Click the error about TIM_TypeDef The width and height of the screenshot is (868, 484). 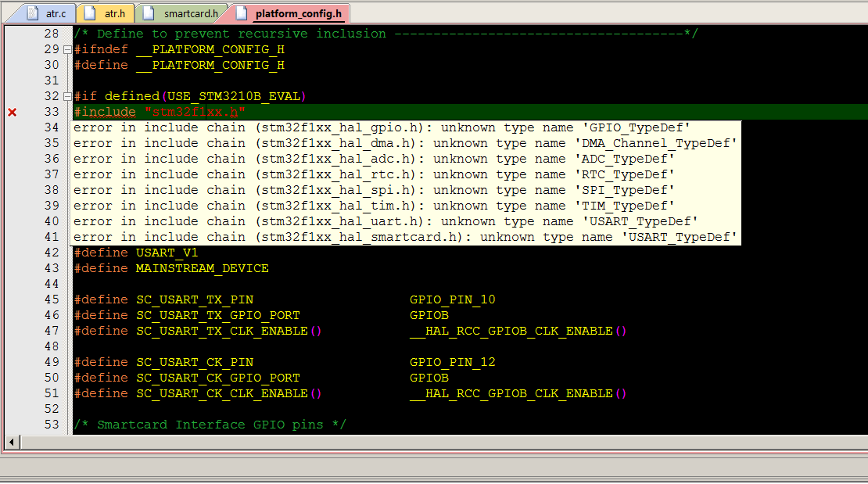coord(375,206)
